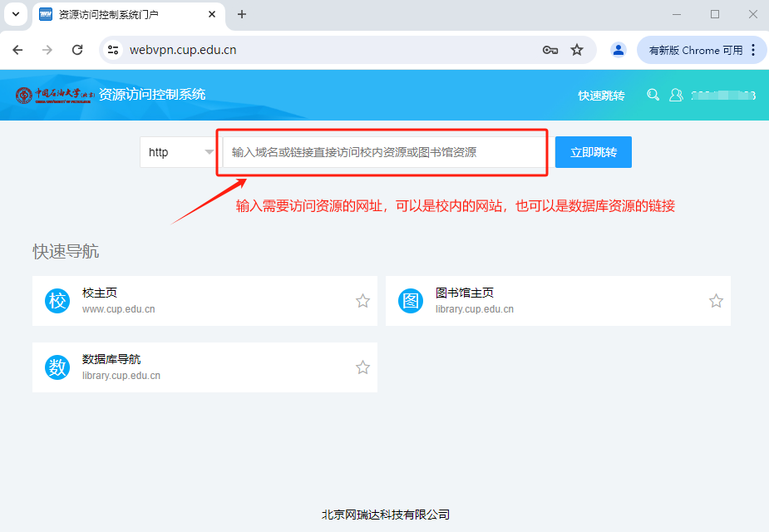The image size is (769, 532).
Task: Click the password key icon in address bar
Action: click(x=550, y=50)
